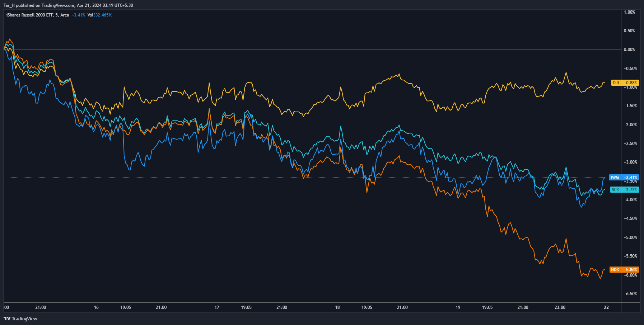
Task: Click the TradingView wordmark beside the logo
Action: click(x=24, y=319)
